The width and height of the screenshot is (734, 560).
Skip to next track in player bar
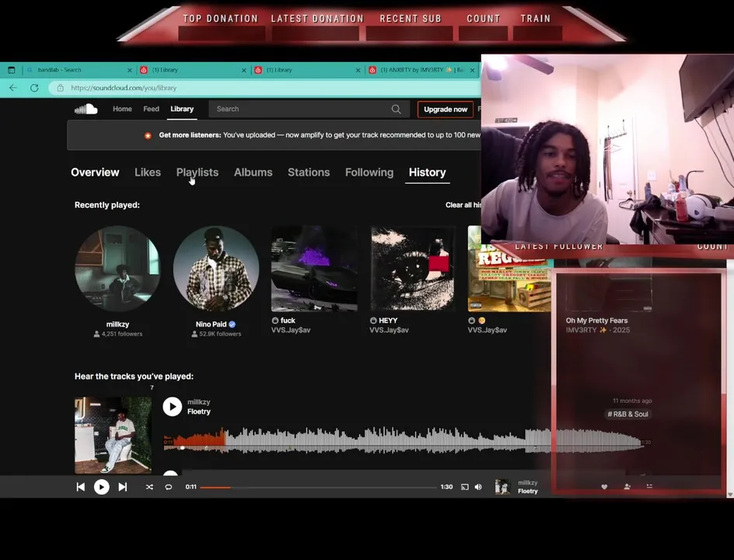[x=123, y=487]
